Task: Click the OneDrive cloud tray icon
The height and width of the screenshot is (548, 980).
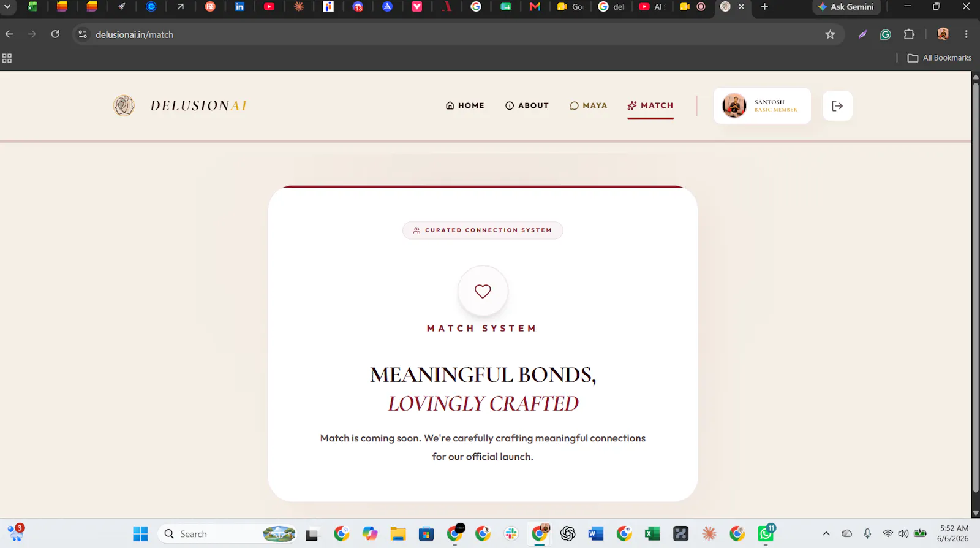Action: tap(846, 534)
